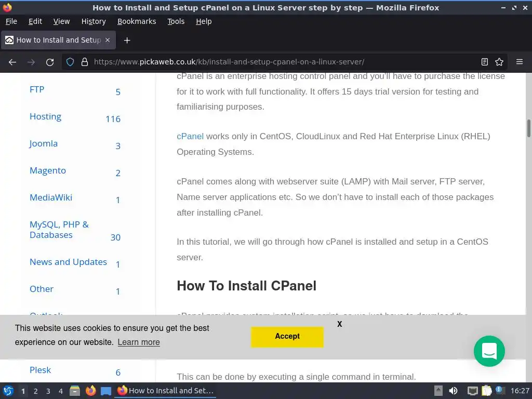Open clipboard tray icon
Viewport: 532px width, 399px height.
pos(486,391)
